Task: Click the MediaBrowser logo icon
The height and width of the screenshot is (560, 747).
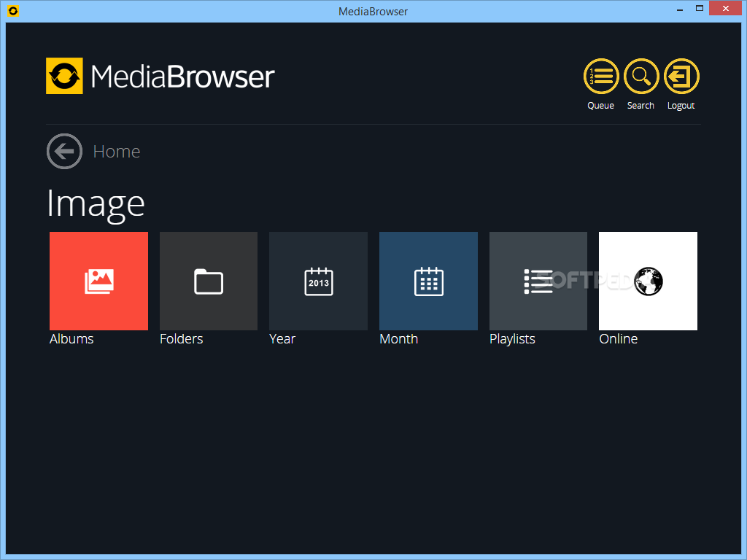Action: pyautogui.click(x=64, y=76)
